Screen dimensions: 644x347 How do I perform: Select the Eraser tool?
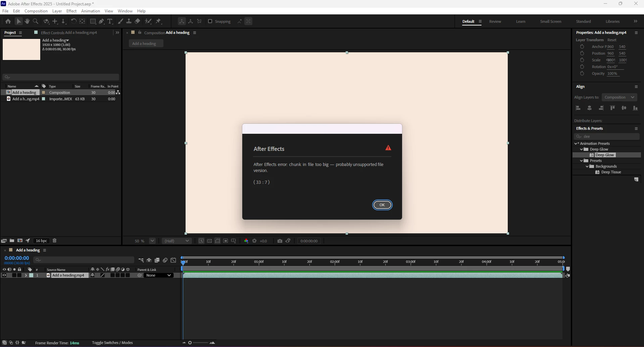pos(137,21)
